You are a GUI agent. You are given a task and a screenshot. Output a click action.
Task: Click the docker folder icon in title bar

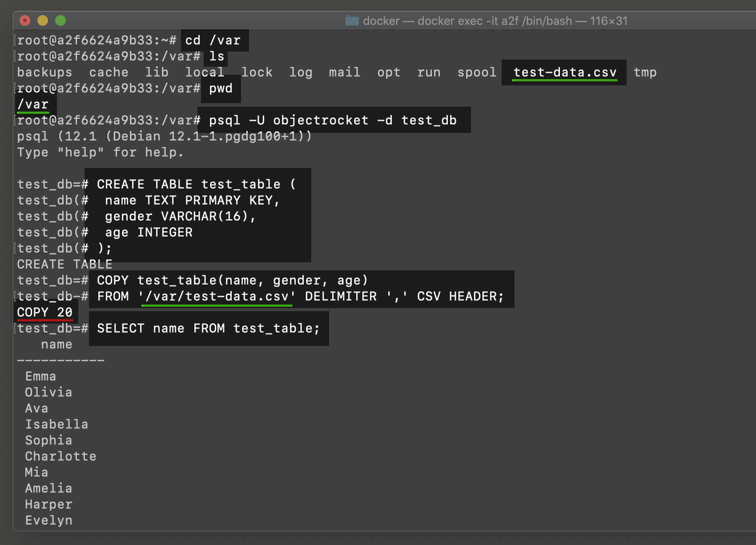pyautogui.click(x=352, y=20)
